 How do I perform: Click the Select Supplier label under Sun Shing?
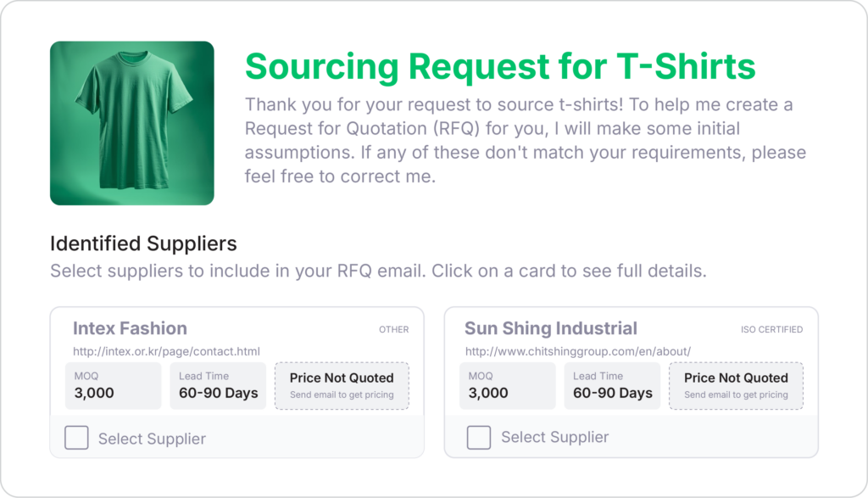click(554, 438)
